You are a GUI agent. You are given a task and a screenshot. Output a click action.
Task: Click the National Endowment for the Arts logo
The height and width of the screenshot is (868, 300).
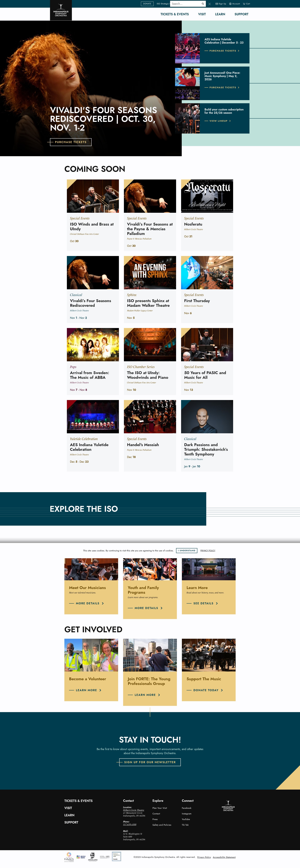105,857
